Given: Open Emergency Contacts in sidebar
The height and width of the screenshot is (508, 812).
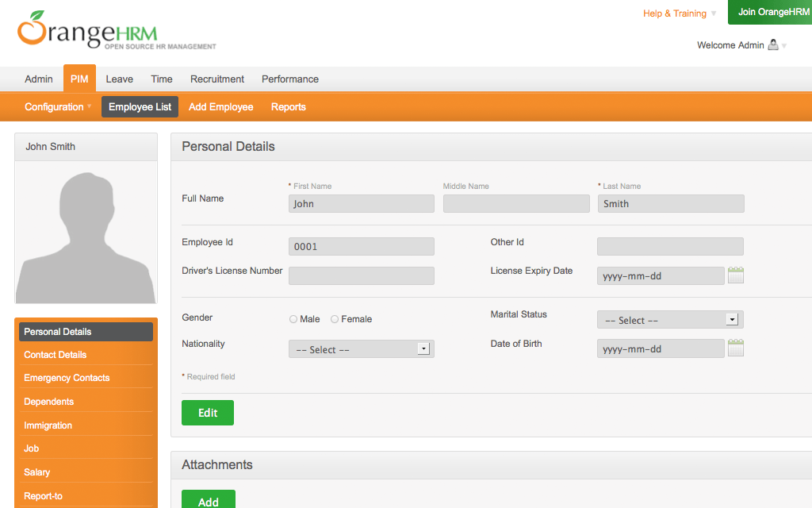Looking at the screenshot, I should tap(67, 378).
